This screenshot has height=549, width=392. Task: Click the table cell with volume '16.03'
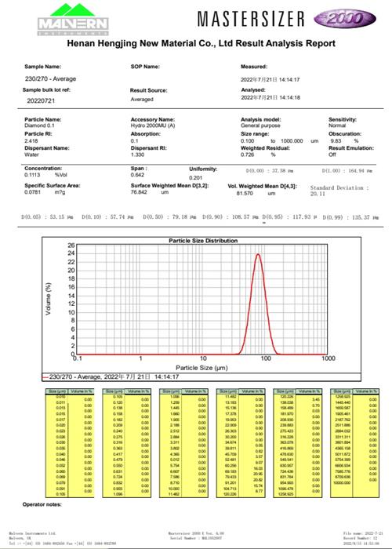coord(258,468)
